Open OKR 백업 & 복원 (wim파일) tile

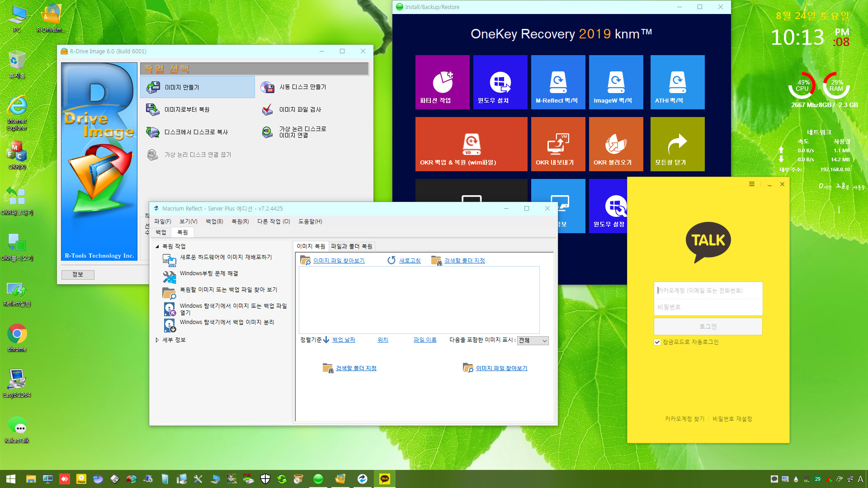pyautogui.click(x=472, y=144)
